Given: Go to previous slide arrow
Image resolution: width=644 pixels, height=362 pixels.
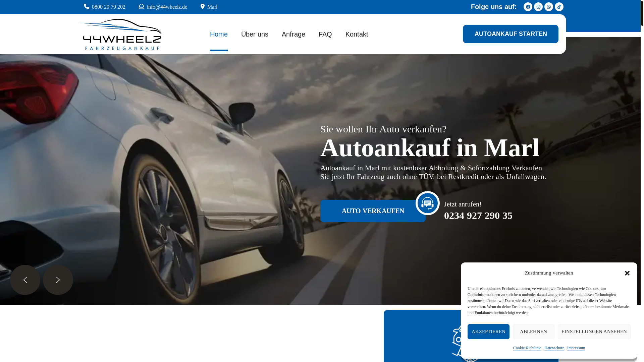Looking at the screenshot, I should click(25, 280).
